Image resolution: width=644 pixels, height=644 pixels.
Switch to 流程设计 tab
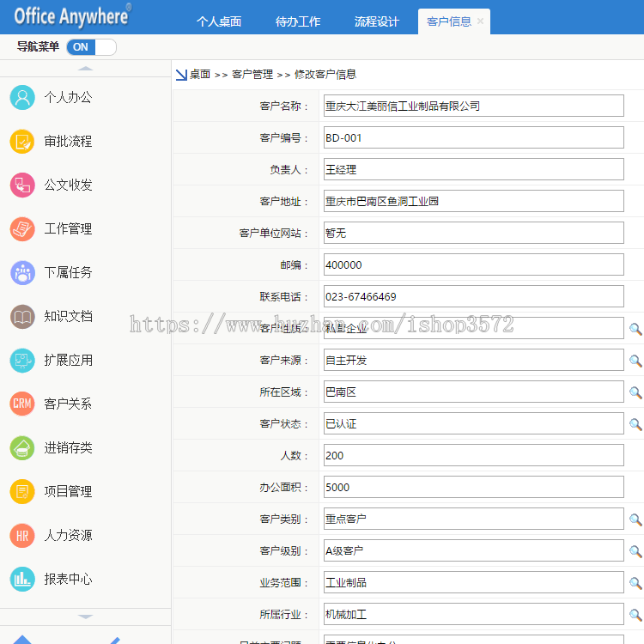[377, 21]
